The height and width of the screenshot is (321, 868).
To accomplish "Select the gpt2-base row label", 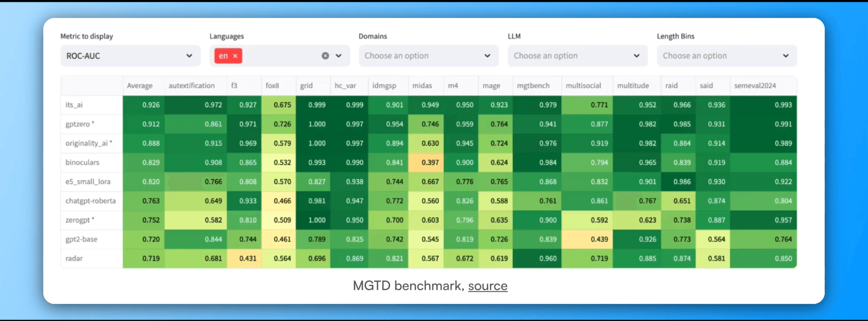I will point(92,239).
